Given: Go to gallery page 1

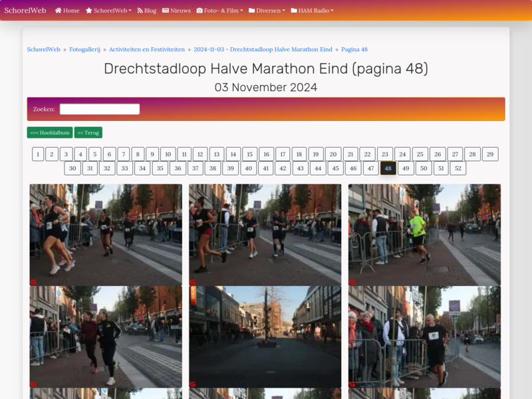Looking at the screenshot, I should coord(38,154).
